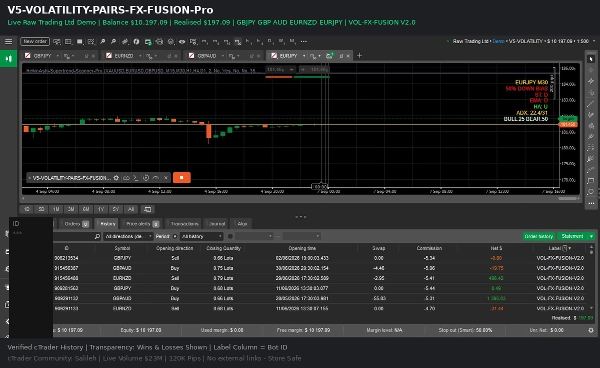Click the Order history button
600x368 pixels.
538,236
